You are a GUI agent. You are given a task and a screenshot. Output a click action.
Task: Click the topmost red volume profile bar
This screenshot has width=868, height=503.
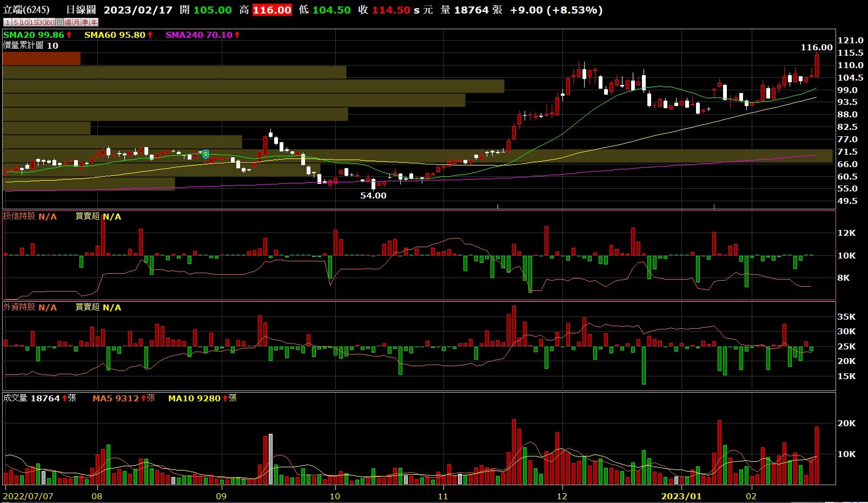(x=42, y=58)
